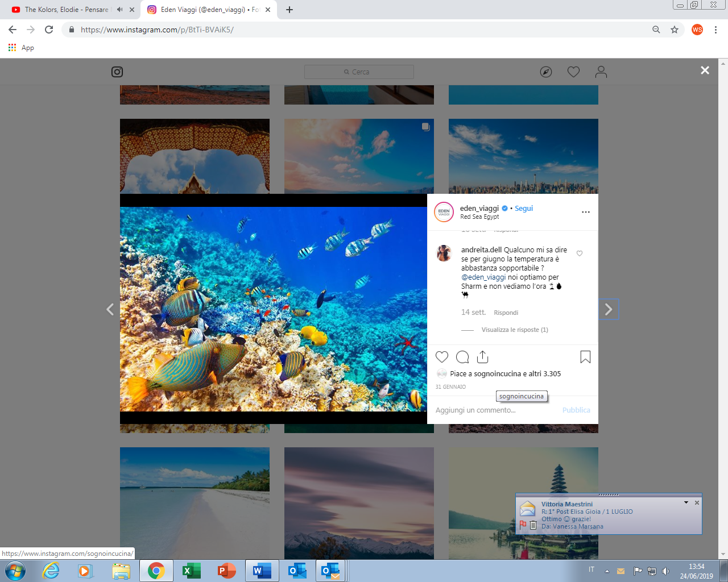
Task: Open the coral reef fish photo
Action: (x=274, y=309)
